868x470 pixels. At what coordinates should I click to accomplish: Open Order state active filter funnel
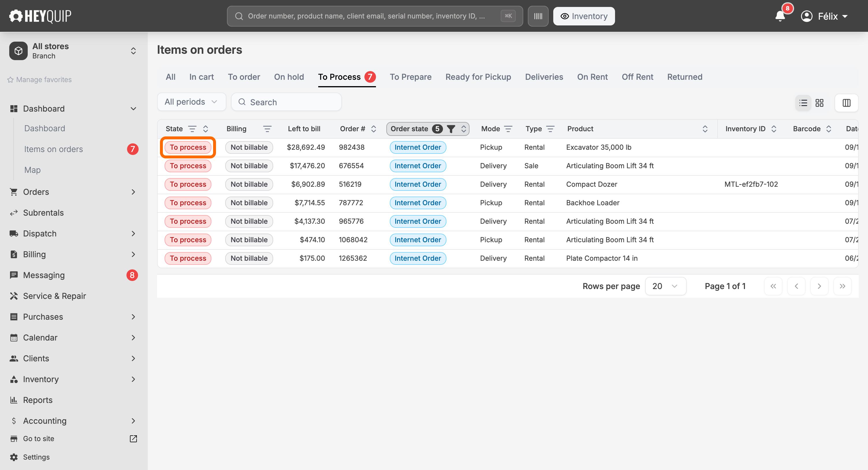pos(451,129)
